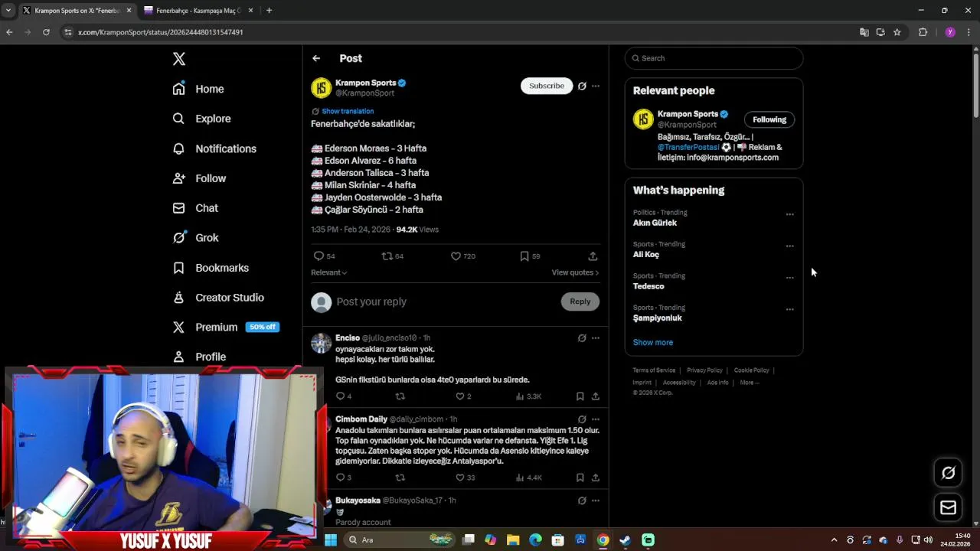The width and height of the screenshot is (980, 551).
Task: Focus the Search box
Action: (x=714, y=58)
